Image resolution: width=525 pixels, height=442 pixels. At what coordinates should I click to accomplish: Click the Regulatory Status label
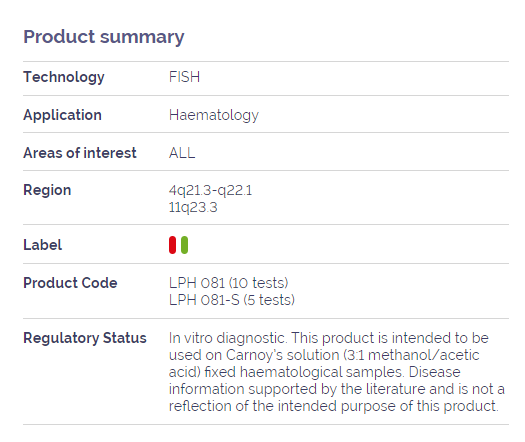click(85, 338)
